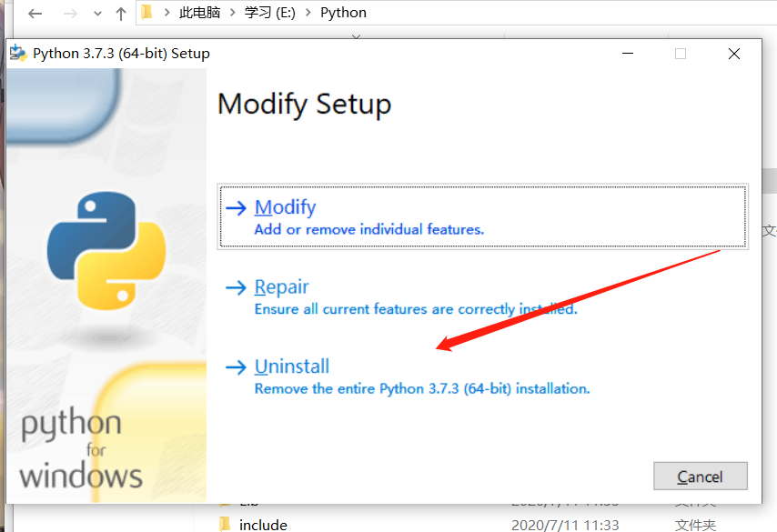
Task: Expand chevron after 学习 (E:) in breadcrumb
Action: point(308,13)
